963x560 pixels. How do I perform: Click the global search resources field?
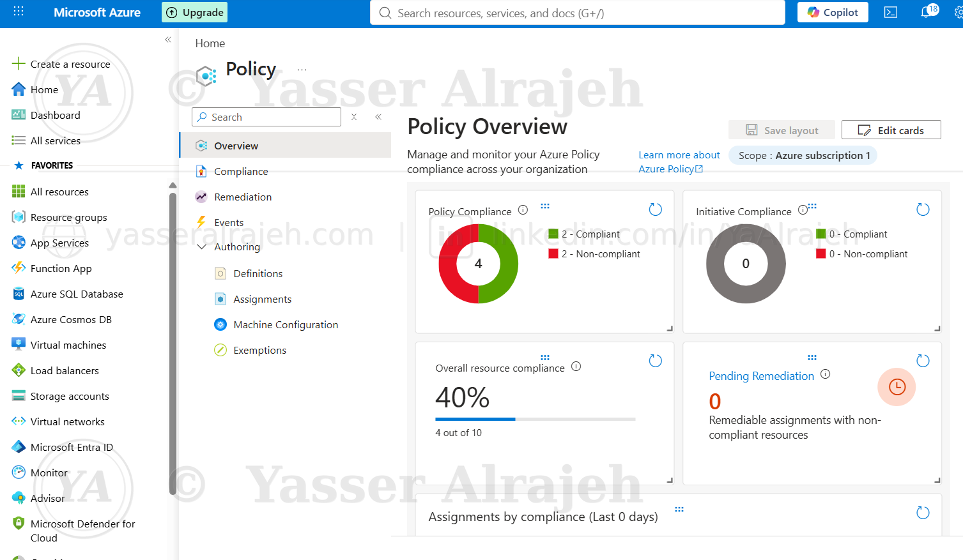coord(577,12)
